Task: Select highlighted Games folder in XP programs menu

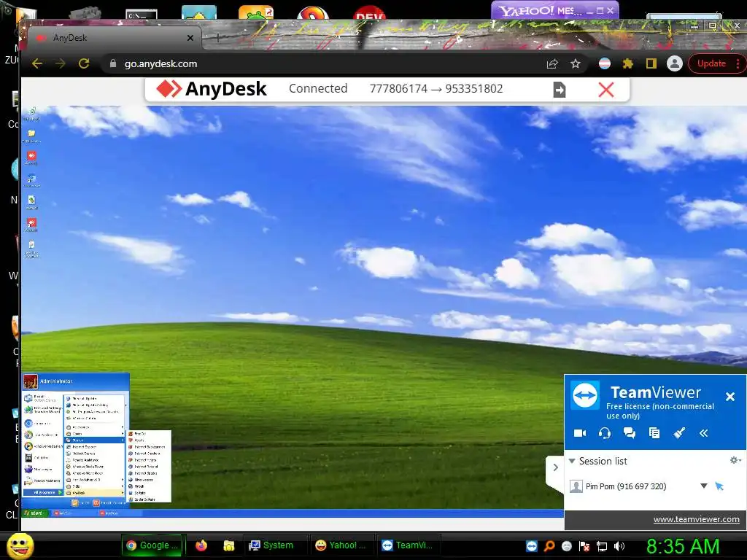Action: pos(95,440)
